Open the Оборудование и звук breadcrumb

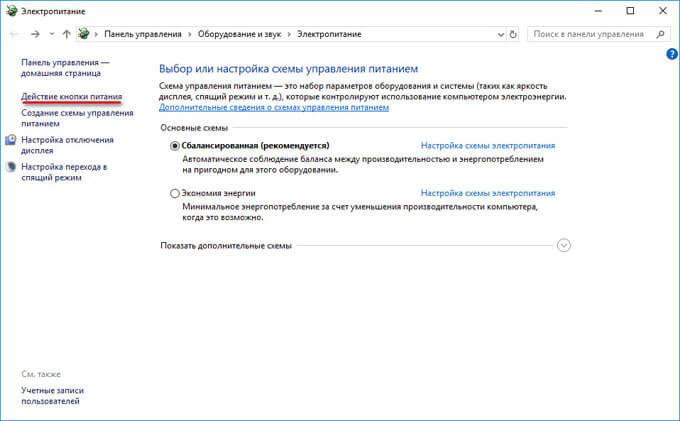click(239, 34)
